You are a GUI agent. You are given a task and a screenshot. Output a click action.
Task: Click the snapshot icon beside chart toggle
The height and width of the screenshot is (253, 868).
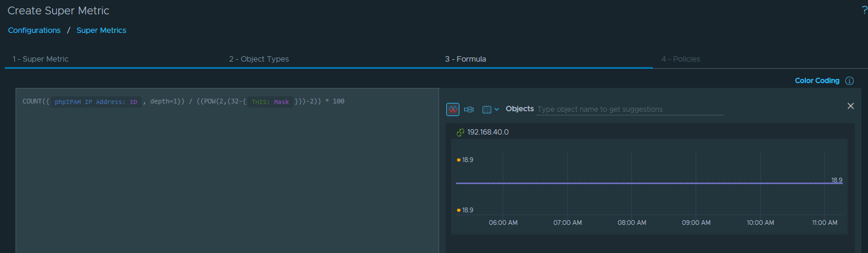pos(469,109)
